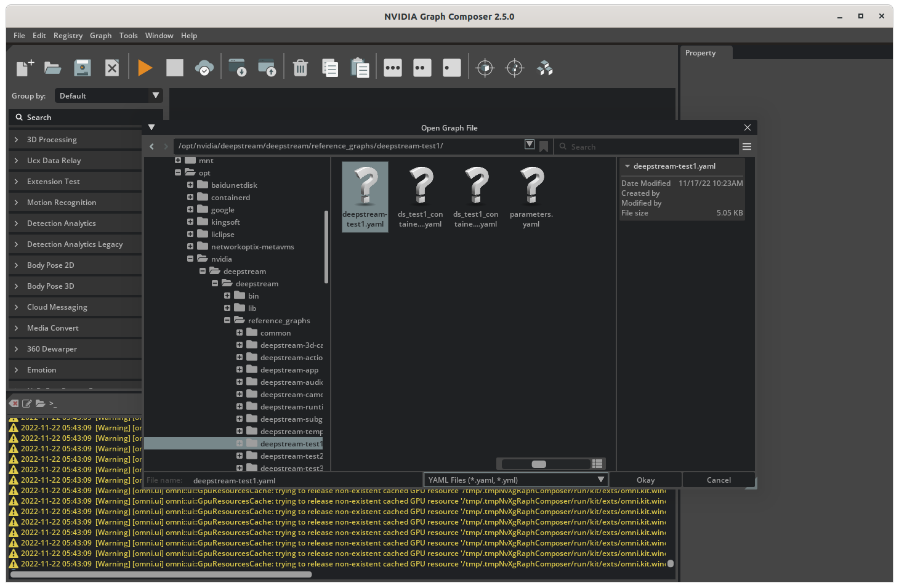Open the Window menu

point(159,36)
